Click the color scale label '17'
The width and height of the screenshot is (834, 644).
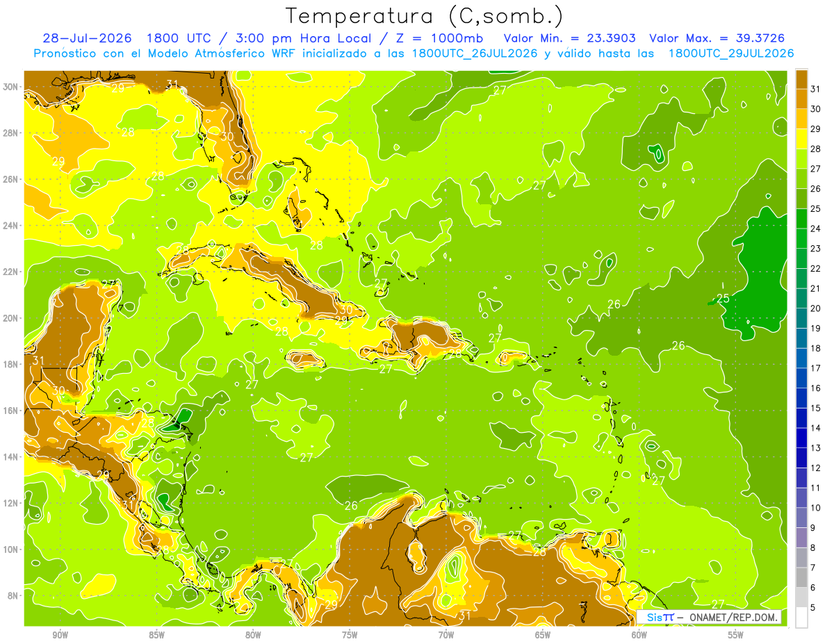[x=816, y=368]
